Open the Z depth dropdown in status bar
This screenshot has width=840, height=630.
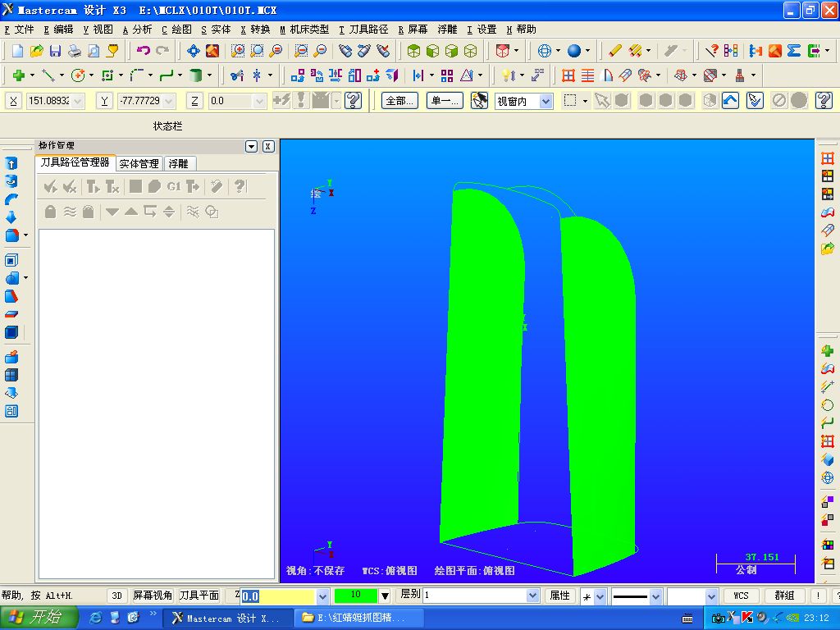pos(322,596)
